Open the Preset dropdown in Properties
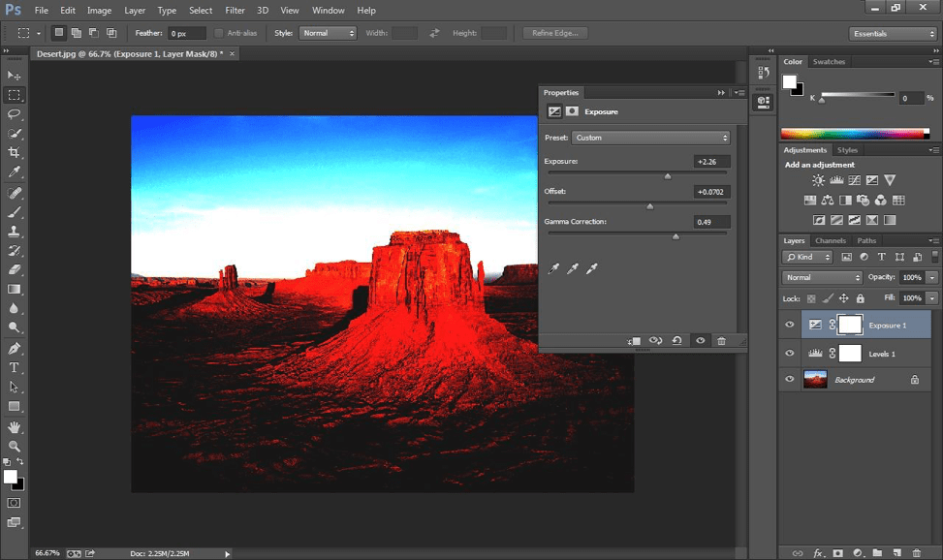 (x=650, y=138)
